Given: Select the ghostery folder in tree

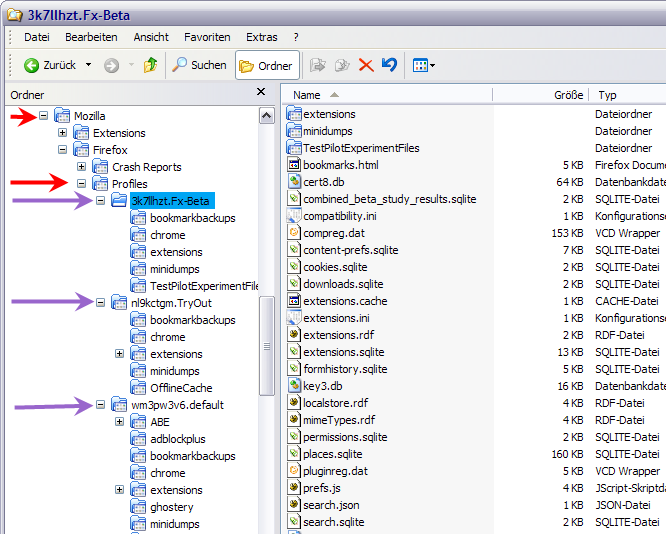Looking at the screenshot, I should (x=172, y=507).
